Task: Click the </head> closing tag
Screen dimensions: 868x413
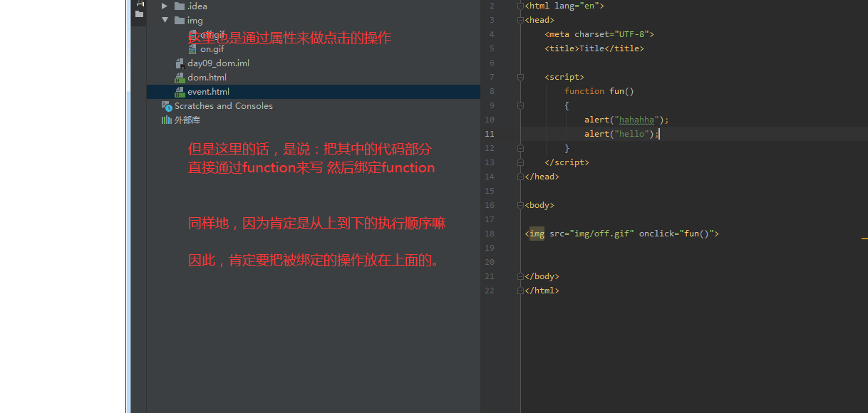Action: [542, 177]
